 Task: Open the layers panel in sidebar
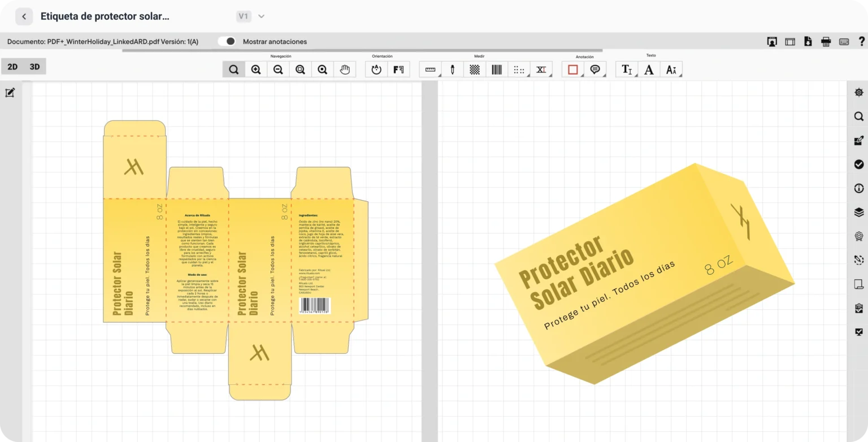pos(858,213)
